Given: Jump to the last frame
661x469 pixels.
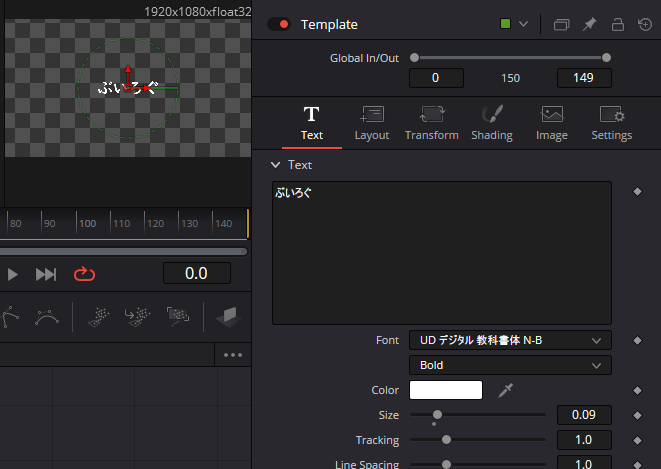Looking at the screenshot, I should click(x=46, y=274).
